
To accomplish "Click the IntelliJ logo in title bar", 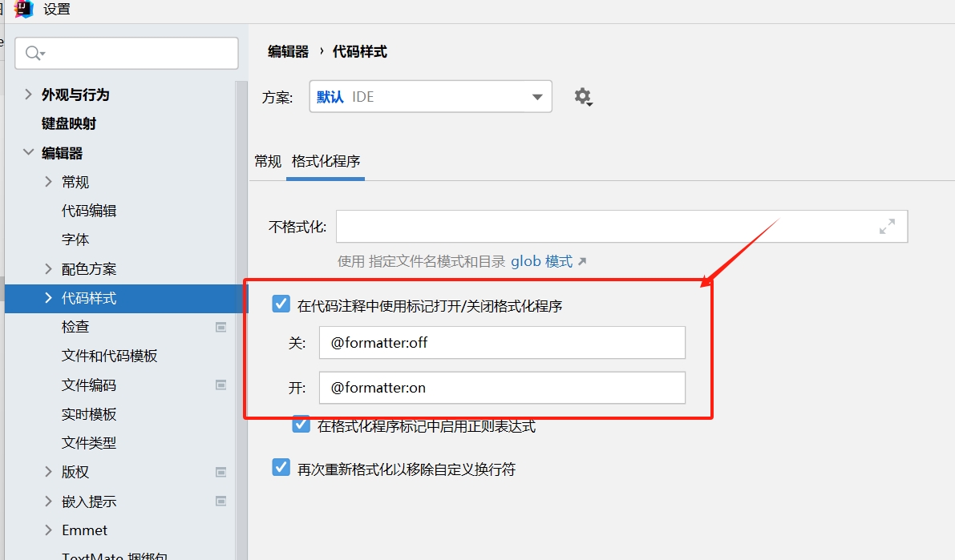I will point(23,9).
